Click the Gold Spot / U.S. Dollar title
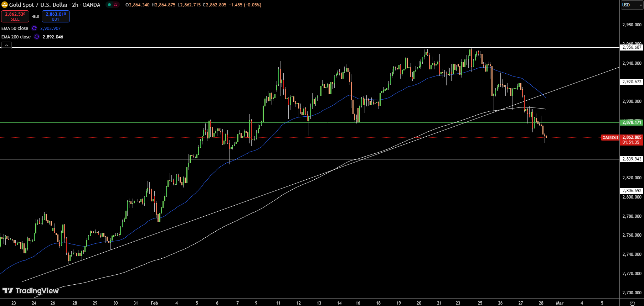 [x=38, y=5]
